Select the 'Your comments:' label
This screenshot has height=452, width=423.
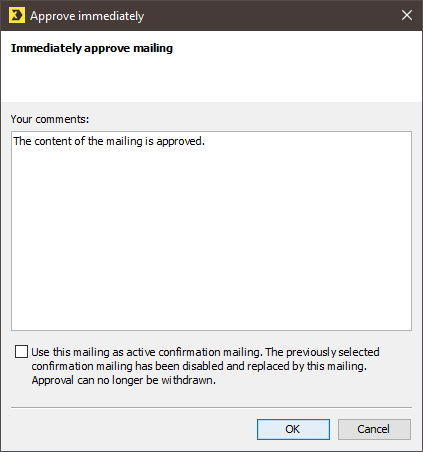click(x=50, y=119)
